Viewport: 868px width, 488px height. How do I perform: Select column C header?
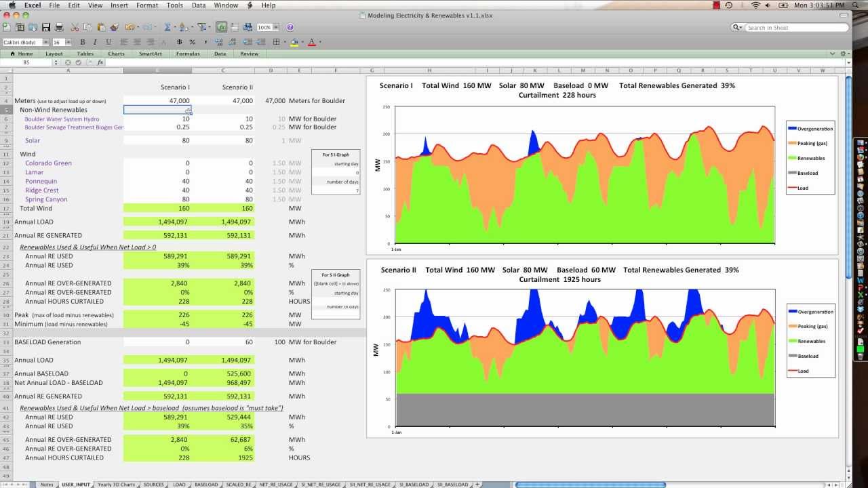pos(222,70)
